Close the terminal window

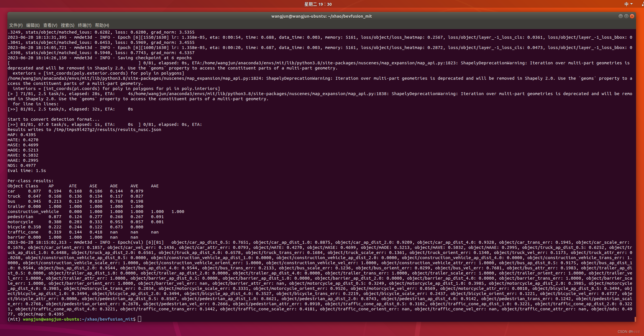(x=632, y=16)
